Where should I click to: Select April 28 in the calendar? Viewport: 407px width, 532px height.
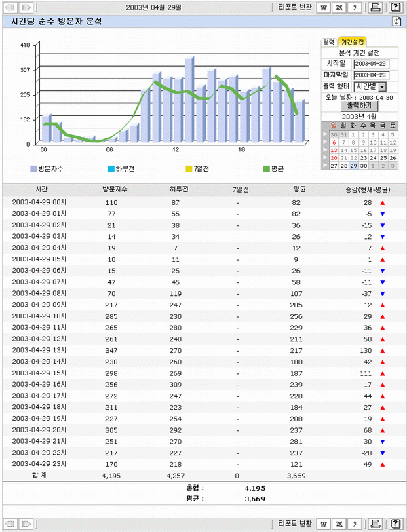click(344, 166)
